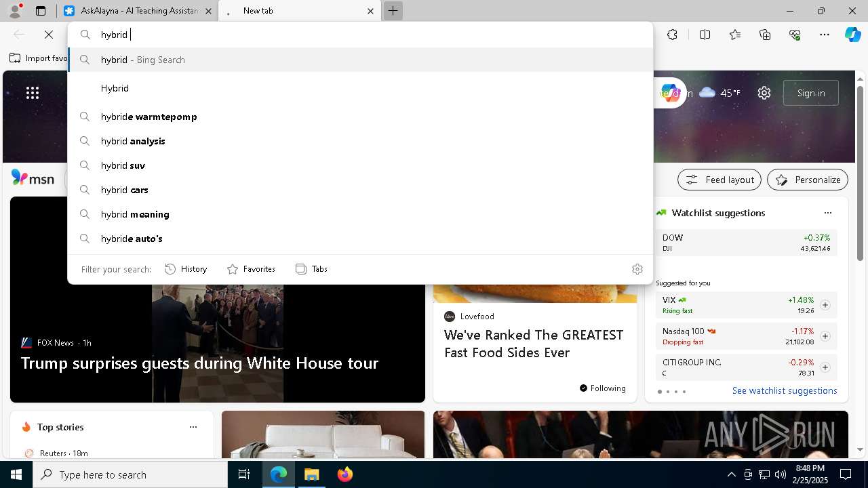868x488 pixels.
Task: Toggle split screen view
Action: (x=705, y=35)
